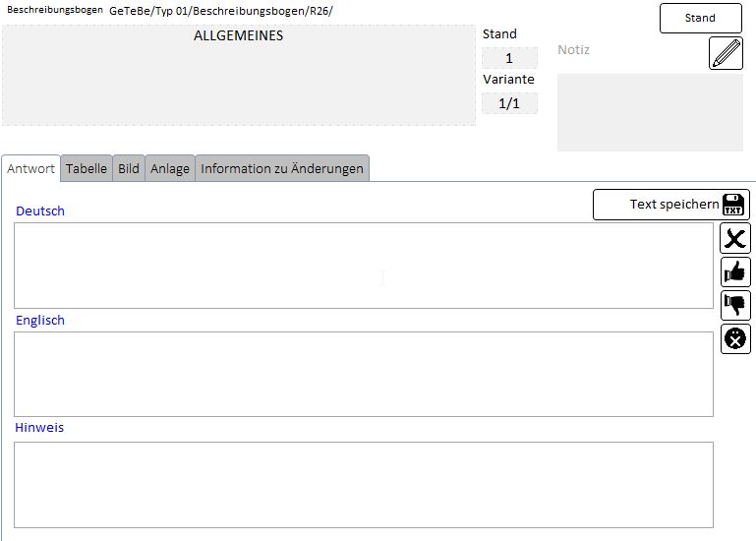Focus the Hinweis text field

coord(364,485)
